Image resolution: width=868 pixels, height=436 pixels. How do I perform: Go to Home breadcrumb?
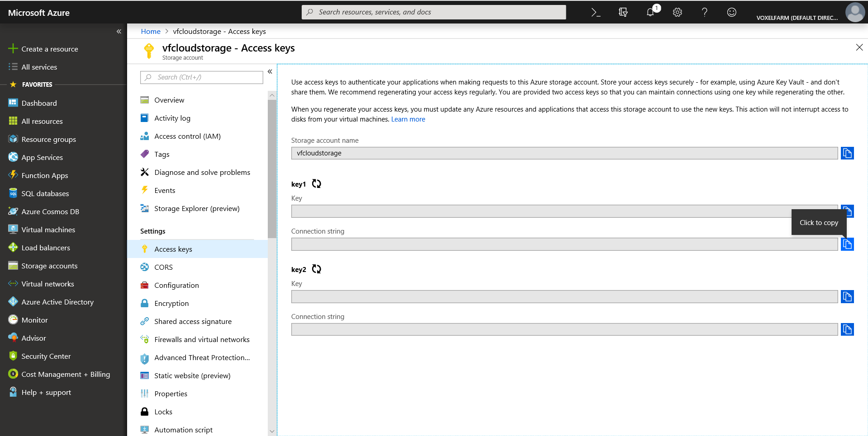pyautogui.click(x=151, y=31)
